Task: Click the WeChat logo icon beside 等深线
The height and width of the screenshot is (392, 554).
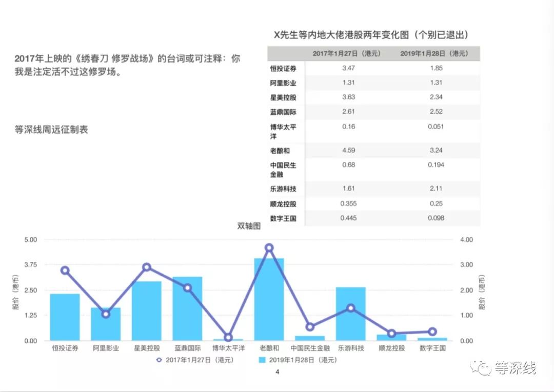Action: pos(481,368)
